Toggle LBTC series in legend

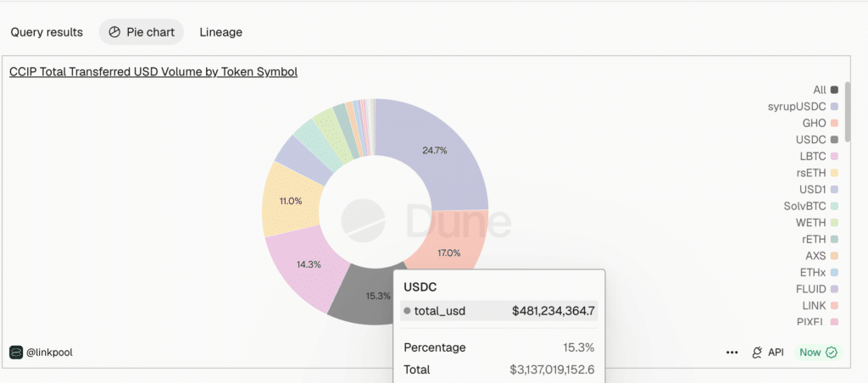pyautogui.click(x=820, y=156)
